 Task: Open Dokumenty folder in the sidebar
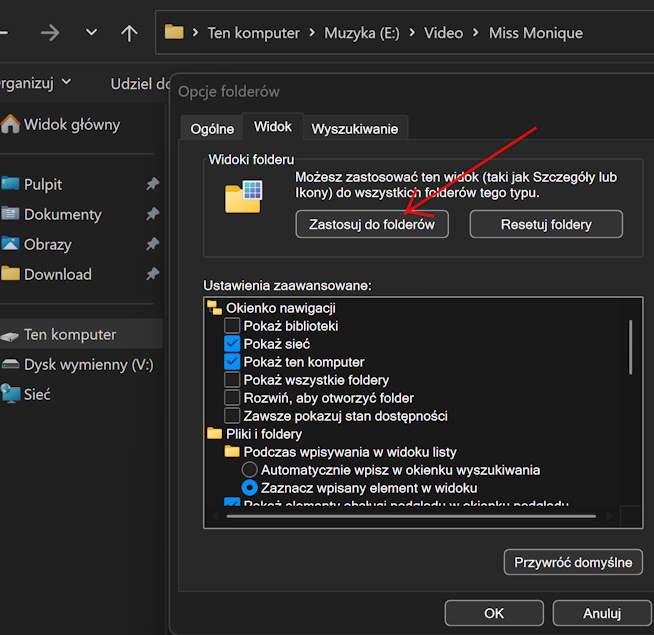(x=62, y=214)
